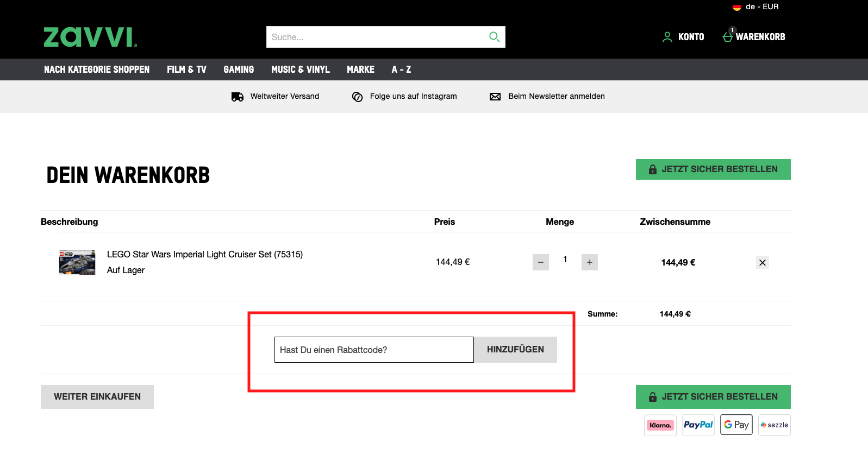Open the Marke menu
868x461 pixels.
(361, 70)
